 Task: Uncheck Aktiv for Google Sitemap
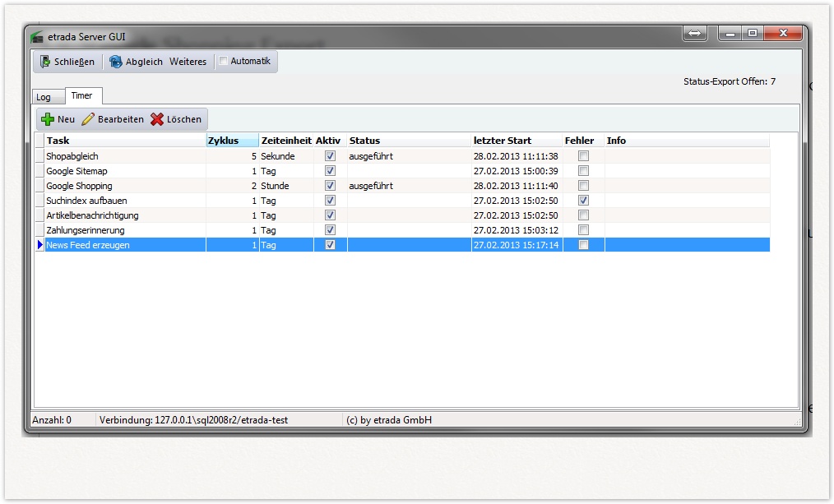(328, 170)
